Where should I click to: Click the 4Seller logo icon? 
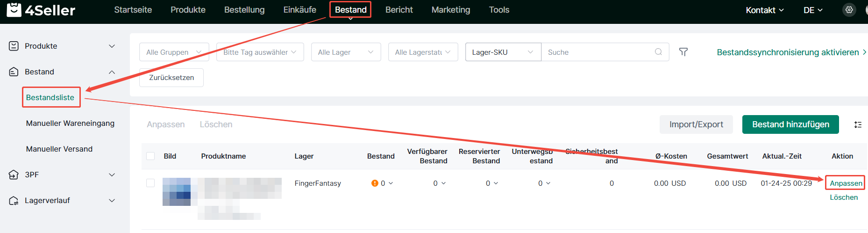click(x=14, y=10)
